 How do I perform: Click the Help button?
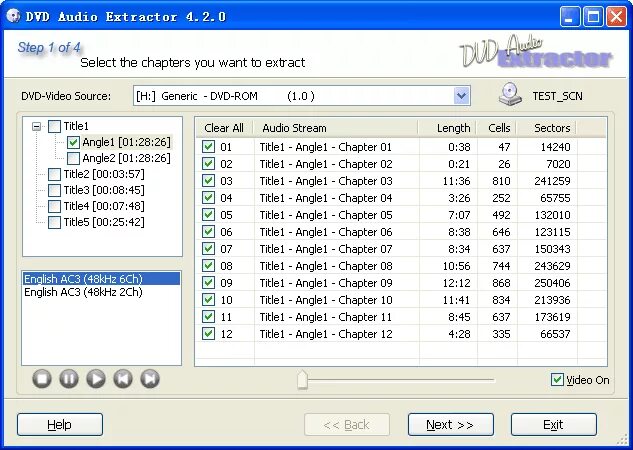tap(60, 425)
